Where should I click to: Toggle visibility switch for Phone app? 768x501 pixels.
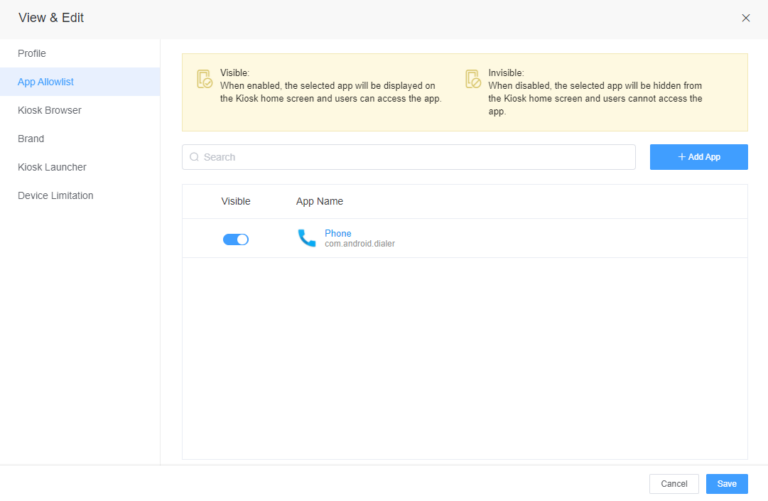(236, 239)
